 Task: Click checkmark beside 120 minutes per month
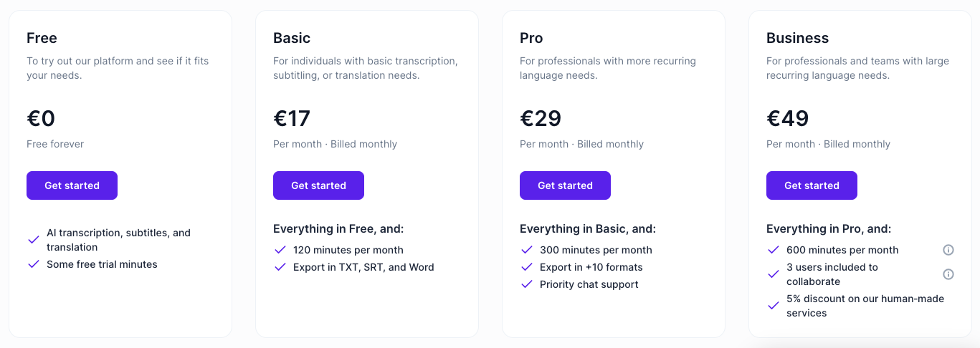280,250
